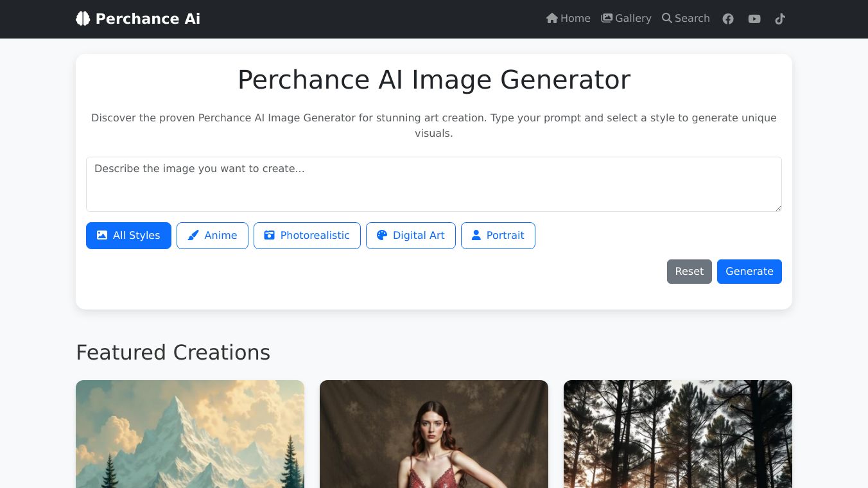Open the Facebook page icon

tap(728, 19)
